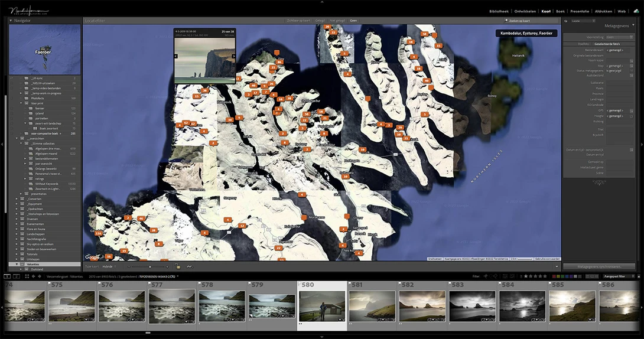Click the Audiobestand field action icon
Viewport: 644px width, 339px height.
tap(631, 76)
